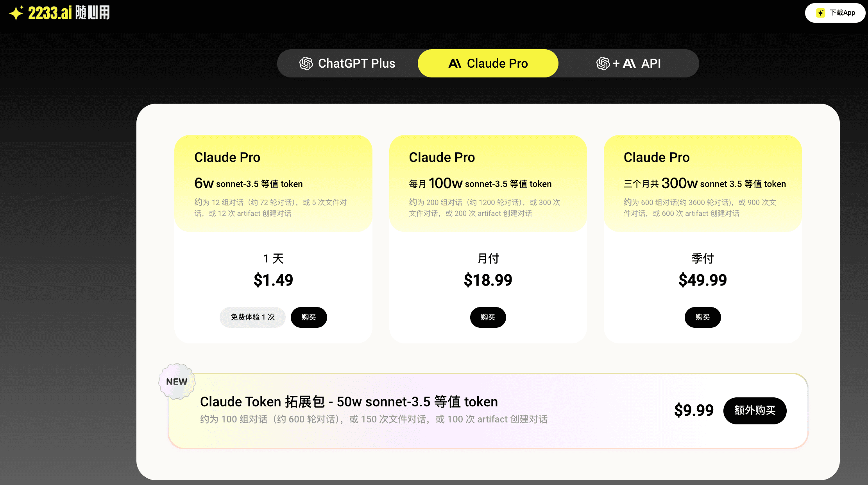Click the $1.49 price
This screenshot has height=485, width=868.
click(273, 280)
